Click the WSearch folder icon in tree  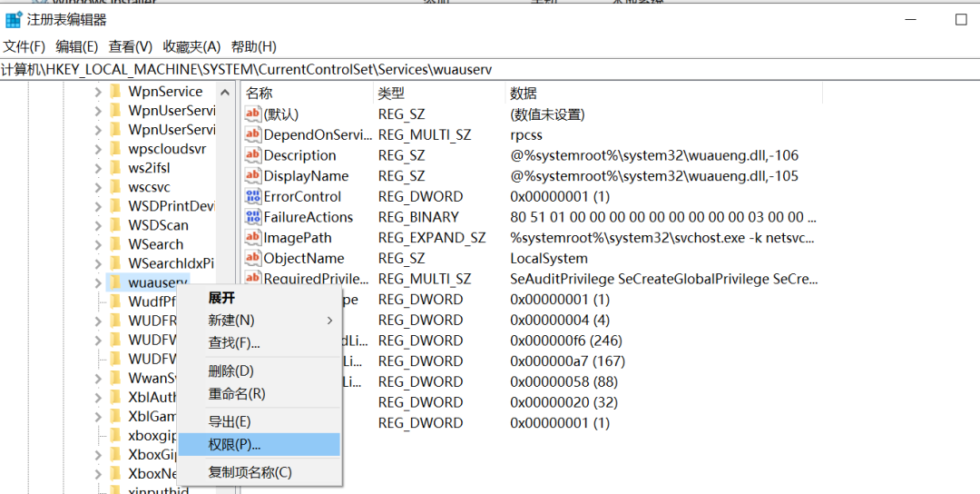[x=115, y=244]
